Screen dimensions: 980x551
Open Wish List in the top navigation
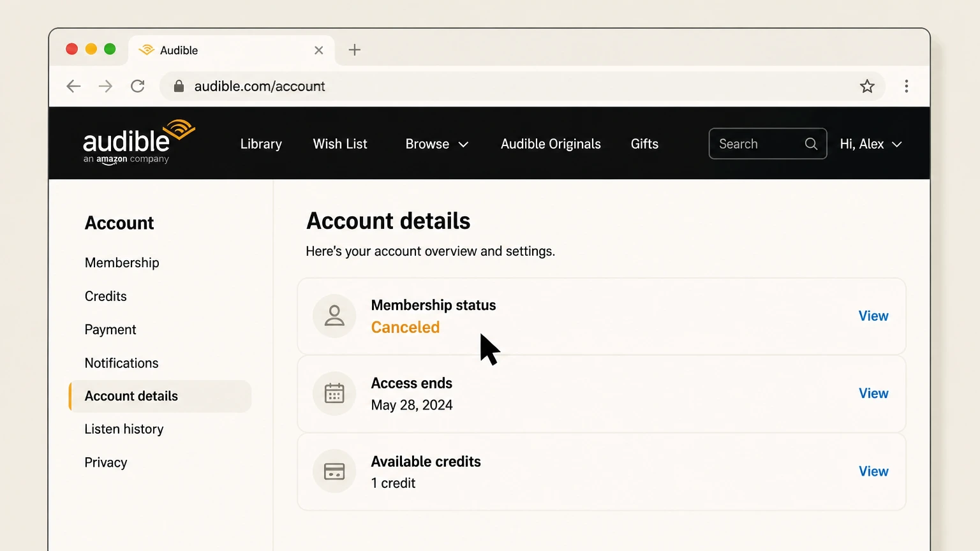pos(340,144)
